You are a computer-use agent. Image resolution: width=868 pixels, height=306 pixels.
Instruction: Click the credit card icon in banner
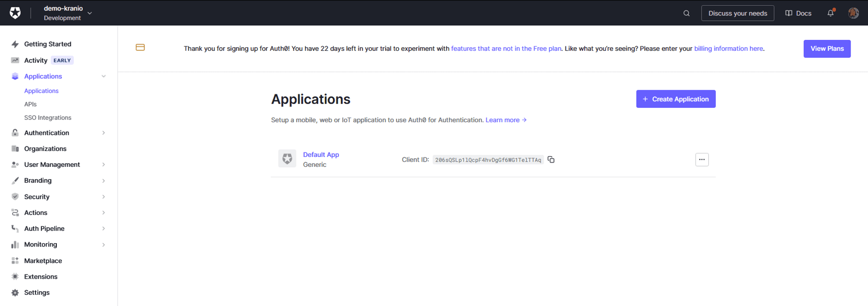click(x=140, y=48)
